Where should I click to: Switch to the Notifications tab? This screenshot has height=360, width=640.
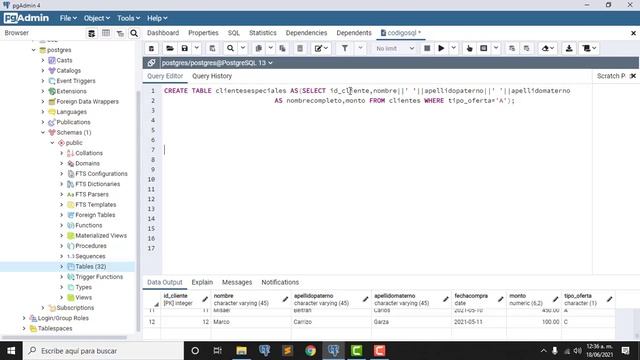pyautogui.click(x=280, y=282)
